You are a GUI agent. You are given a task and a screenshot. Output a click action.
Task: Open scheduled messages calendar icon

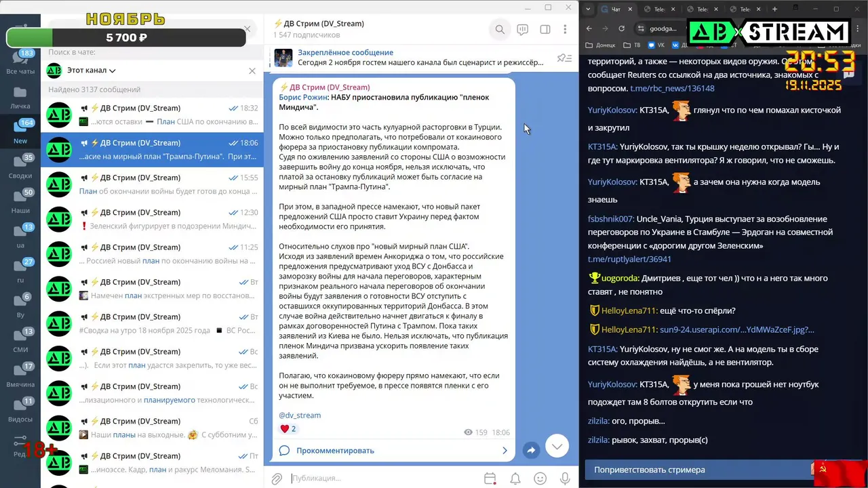coord(490,479)
